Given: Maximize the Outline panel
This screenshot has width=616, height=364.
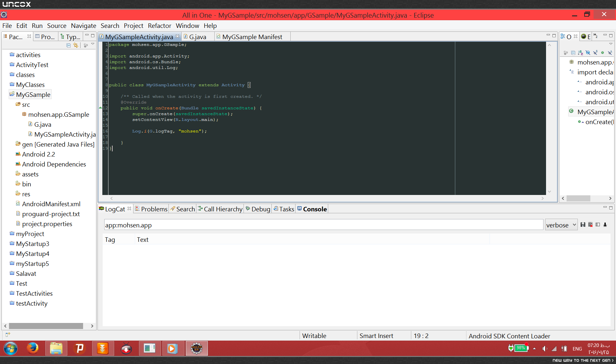Looking at the screenshot, I should 611,36.
